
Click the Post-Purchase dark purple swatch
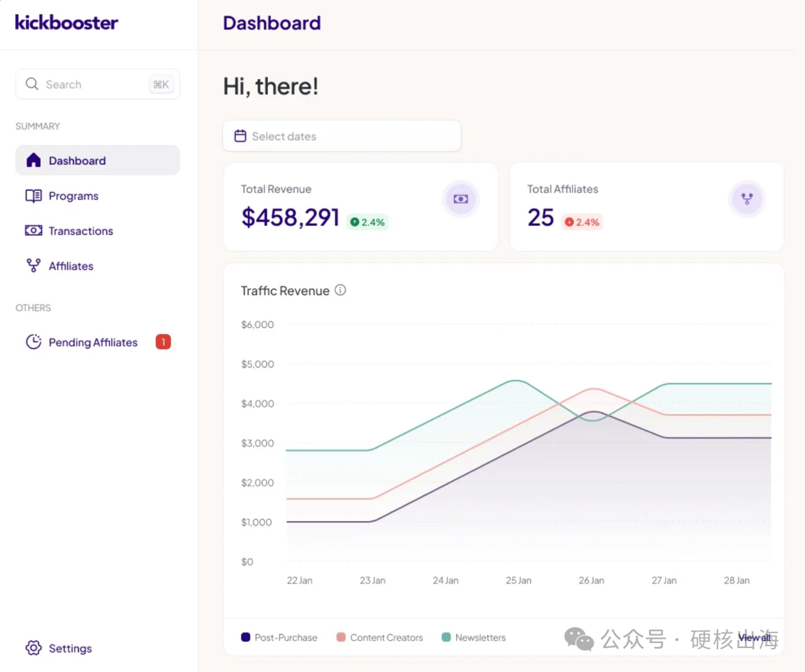pos(246,637)
